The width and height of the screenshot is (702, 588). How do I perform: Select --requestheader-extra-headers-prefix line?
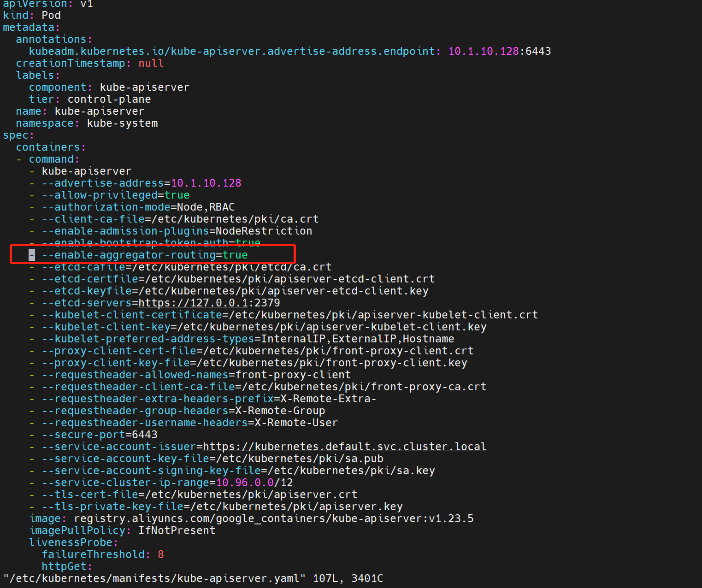[209, 399]
